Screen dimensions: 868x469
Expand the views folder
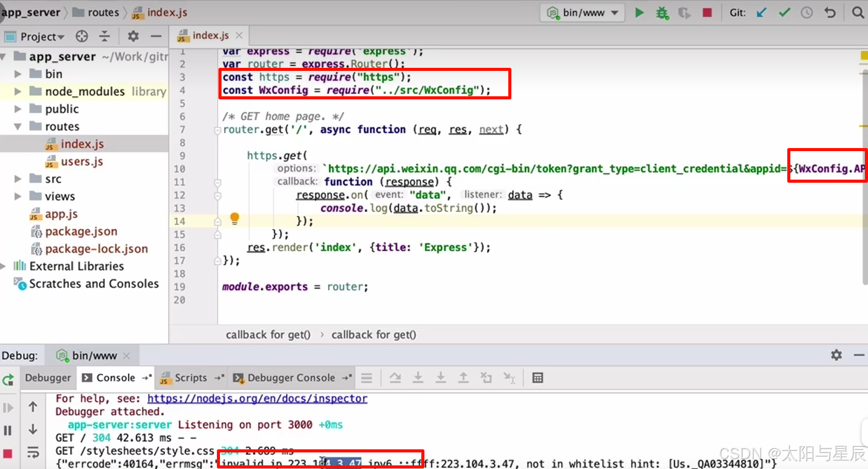[18, 197]
